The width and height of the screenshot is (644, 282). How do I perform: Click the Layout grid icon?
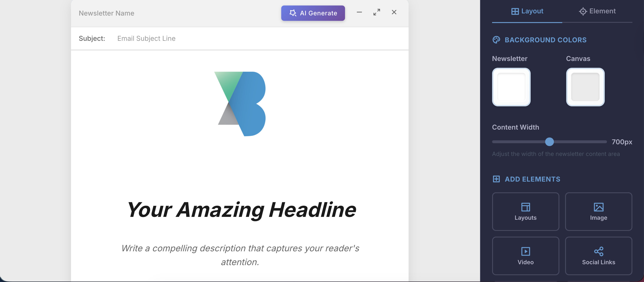click(515, 11)
